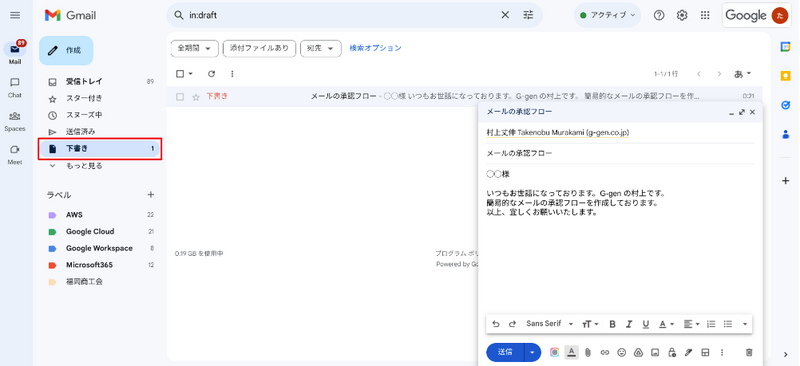Open the list toolbar more-options dots

click(232, 74)
